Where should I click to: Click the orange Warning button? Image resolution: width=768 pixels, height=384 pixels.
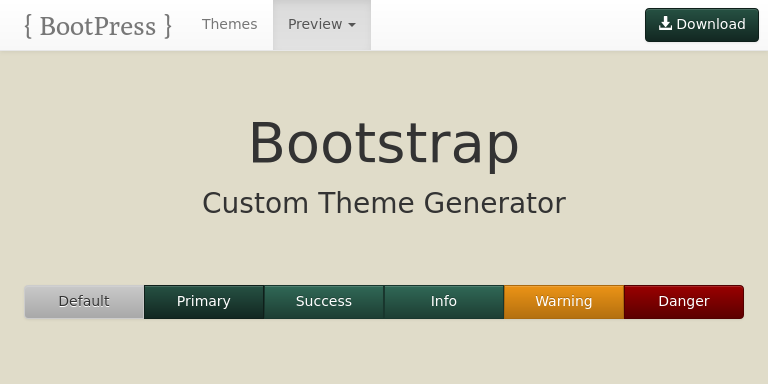(x=564, y=302)
